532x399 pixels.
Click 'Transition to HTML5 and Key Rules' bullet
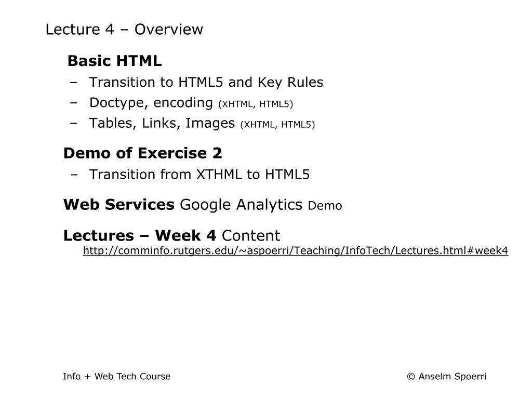pyautogui.click(x=206, y=83)
